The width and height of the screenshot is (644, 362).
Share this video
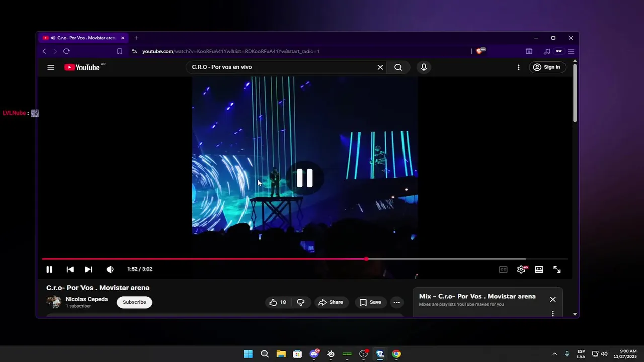[331, 302]
